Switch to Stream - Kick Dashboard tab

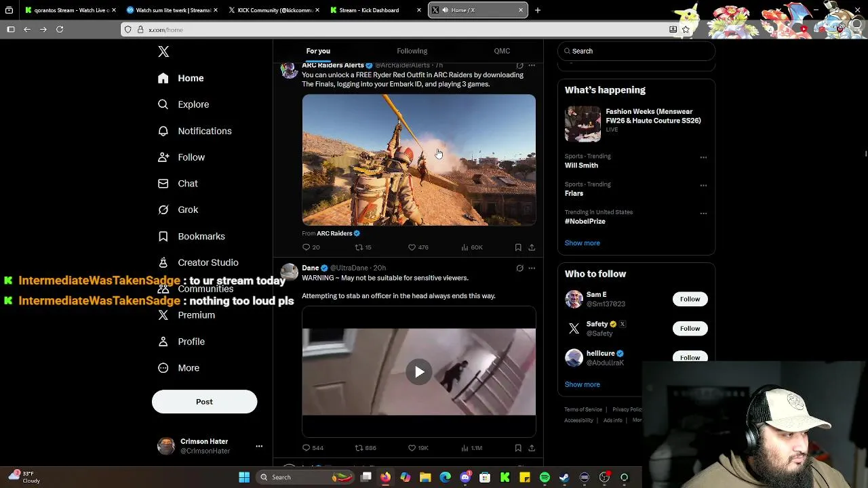coord(375,10)
